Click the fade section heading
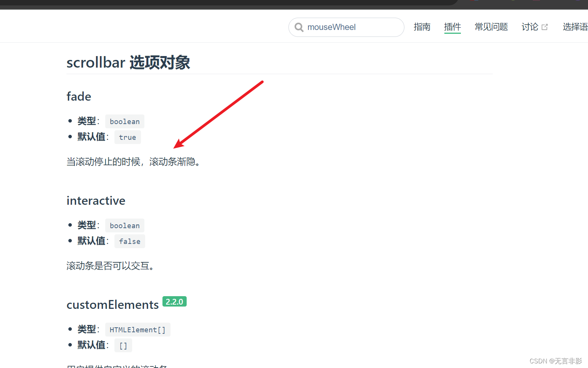Viewport: 588px width, 368px height. pyautogui.click(x=79, y=96)
